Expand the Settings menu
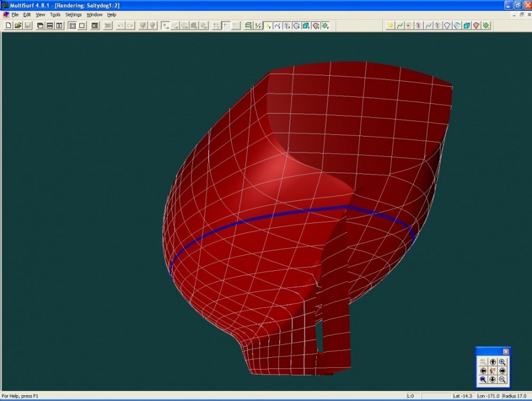This screenshot has height=401, width=532. click(73, 14)
